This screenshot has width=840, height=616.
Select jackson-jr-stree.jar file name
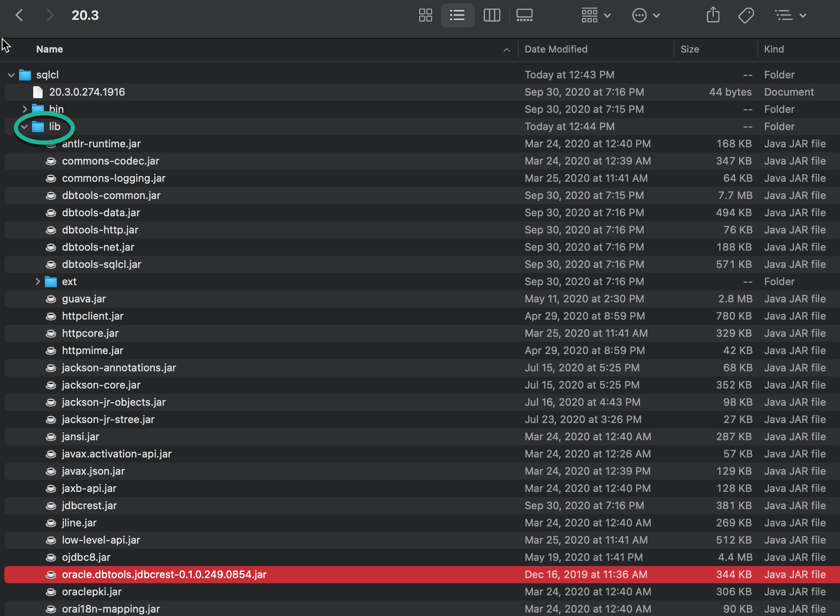pyautogui.click(x=108, y=420)
